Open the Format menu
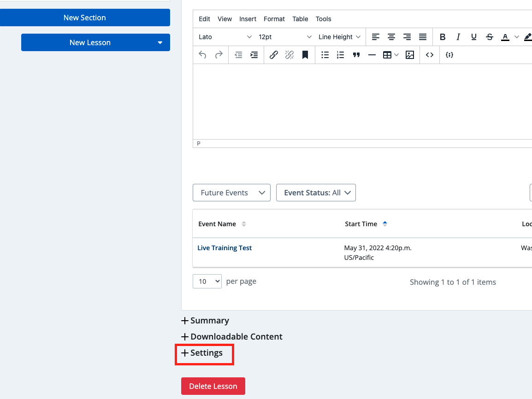This screenshot has width=532, height=399. 274,19
